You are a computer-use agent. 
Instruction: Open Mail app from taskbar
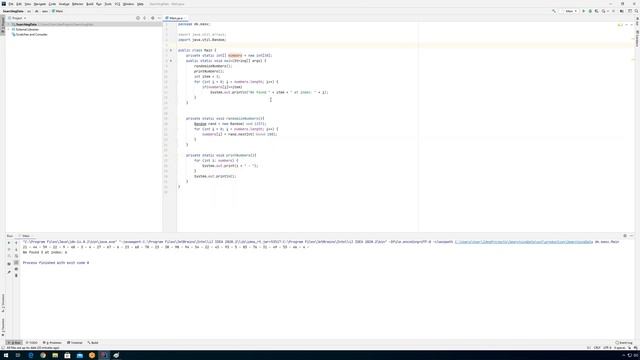click(x=80, y=356)
